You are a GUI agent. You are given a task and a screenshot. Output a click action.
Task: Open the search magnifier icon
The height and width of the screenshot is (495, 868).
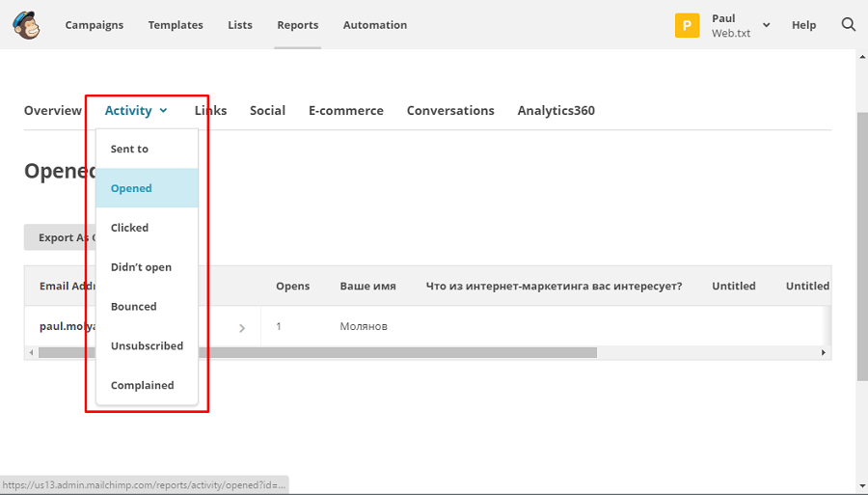click(x=848, y=24)
